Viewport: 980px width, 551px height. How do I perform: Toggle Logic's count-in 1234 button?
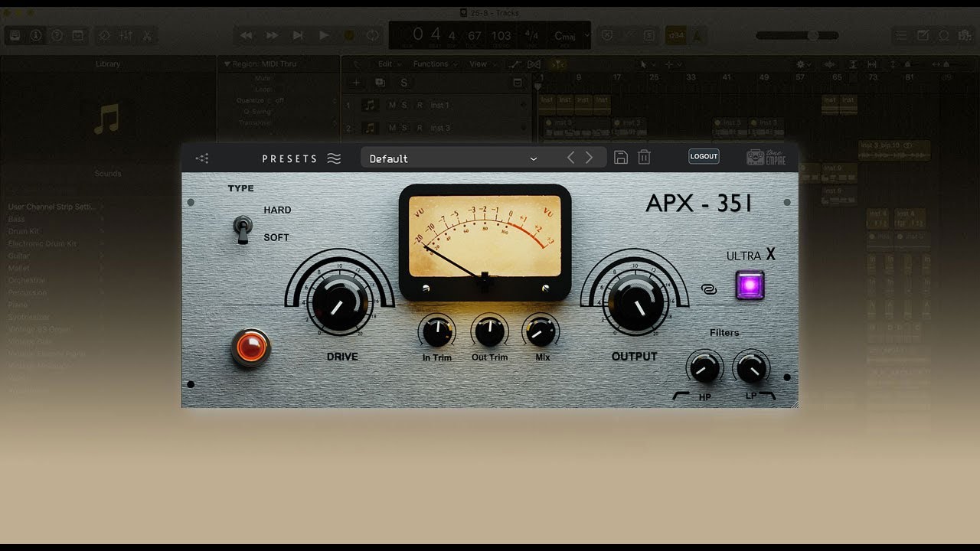676,35
